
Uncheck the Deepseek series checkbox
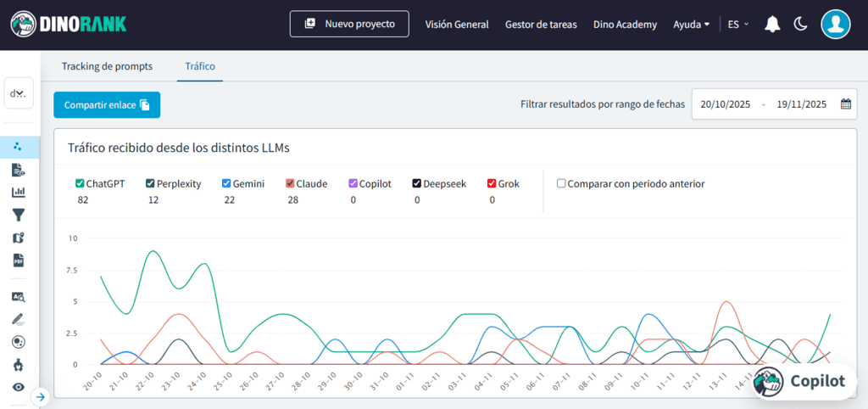[x=417, y=184]
